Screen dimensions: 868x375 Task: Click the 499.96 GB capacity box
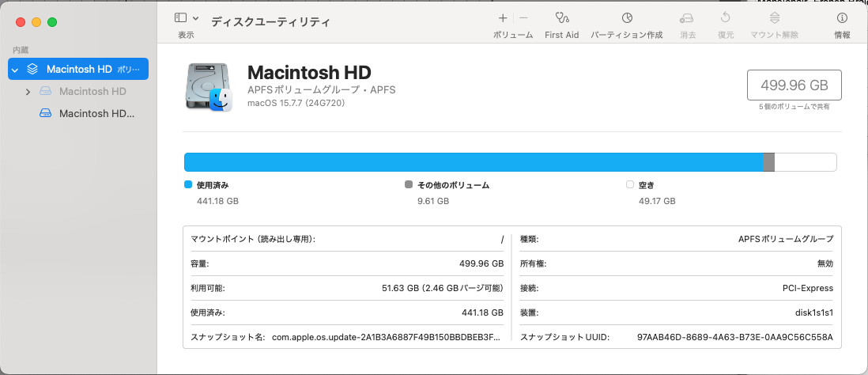[794, 85]
